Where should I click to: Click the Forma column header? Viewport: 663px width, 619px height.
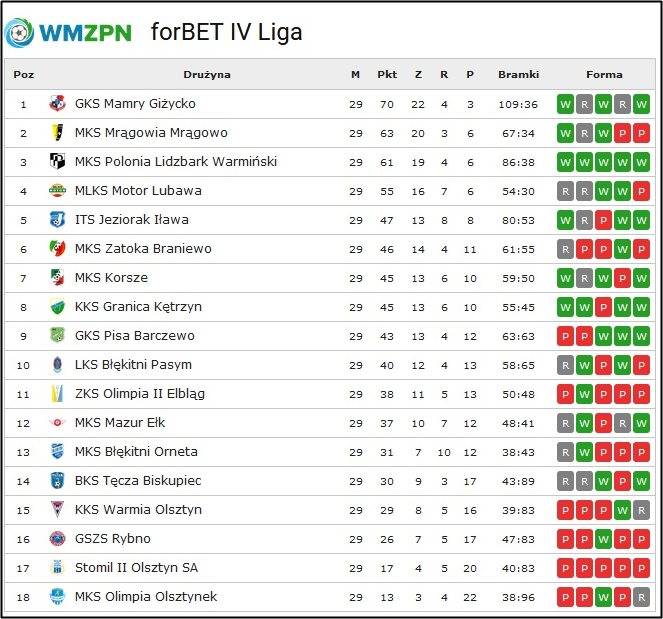coord(604,74)
